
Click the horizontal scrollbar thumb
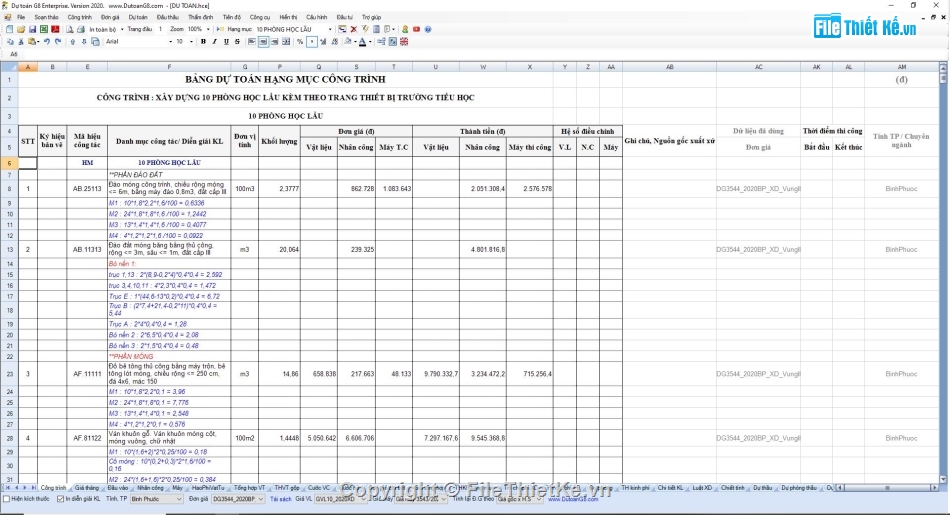886,488
